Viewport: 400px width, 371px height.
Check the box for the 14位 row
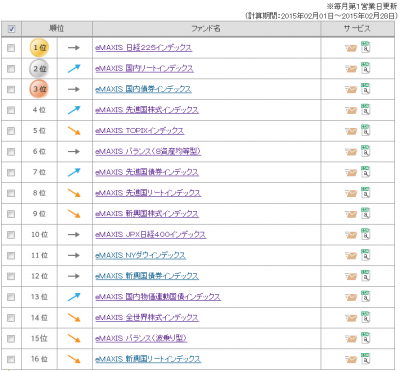pyautogui.click(x=11, y=318)
